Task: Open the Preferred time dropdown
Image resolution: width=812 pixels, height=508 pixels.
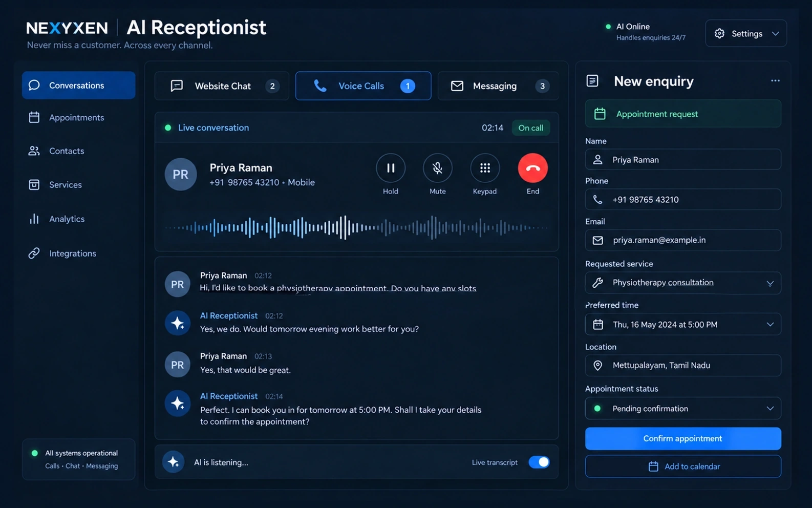Action: [x=683, y=324]
